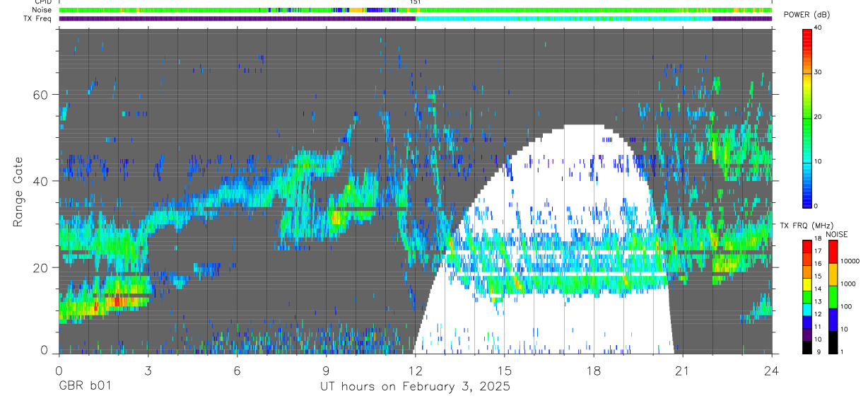868x401 pixels.
Task: Click the POWER (dB) colorbar title
Action: pyautogui.click(x=807, y=16)
